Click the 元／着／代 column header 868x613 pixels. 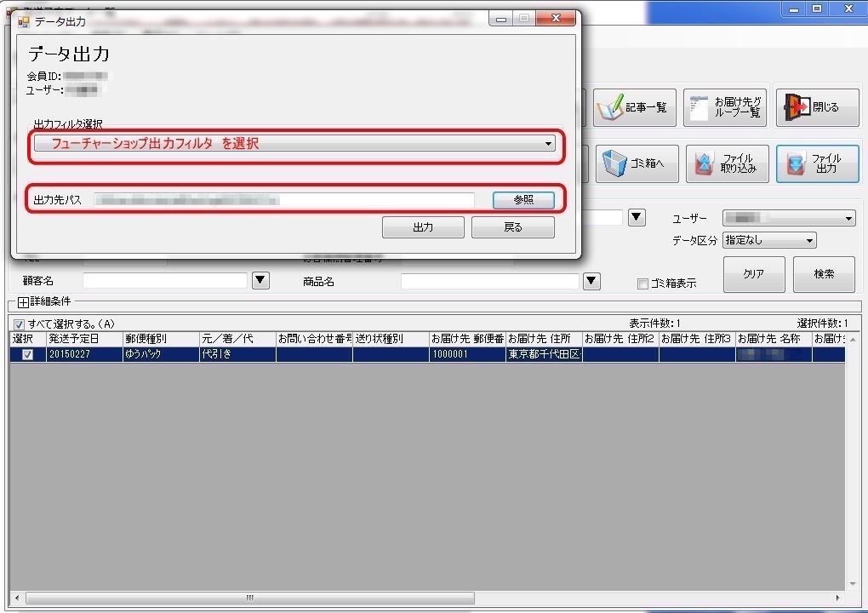tap(237, 339)
